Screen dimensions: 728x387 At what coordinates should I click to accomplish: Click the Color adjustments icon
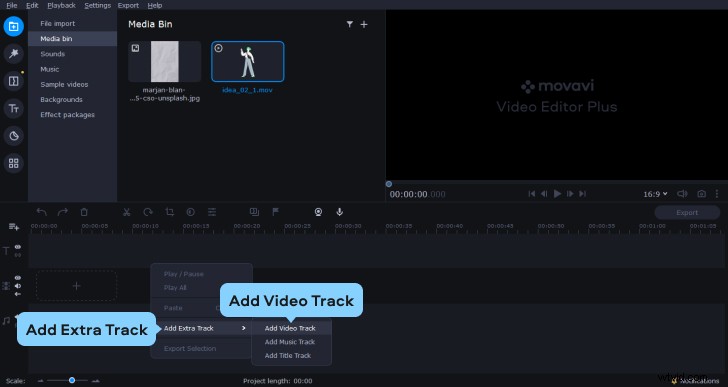(x=190, y=212)
